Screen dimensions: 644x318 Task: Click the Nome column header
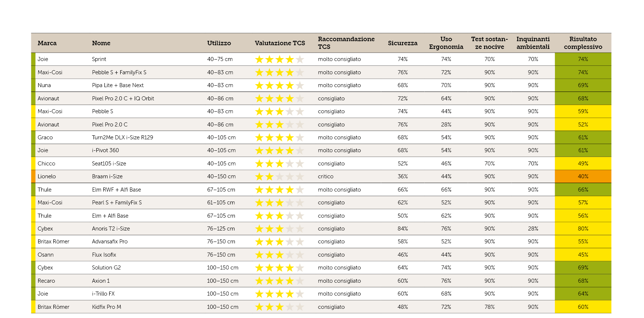click(101, 43)
